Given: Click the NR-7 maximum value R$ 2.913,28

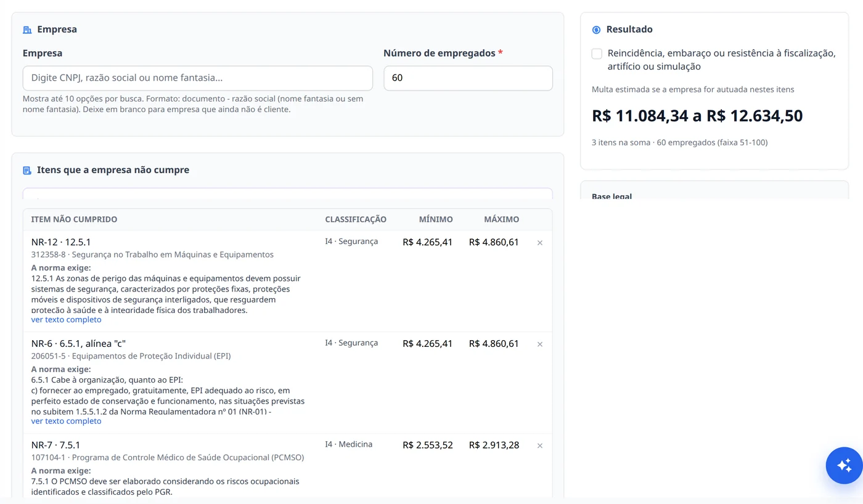Looking at the screenshot, I should [494, 445].
